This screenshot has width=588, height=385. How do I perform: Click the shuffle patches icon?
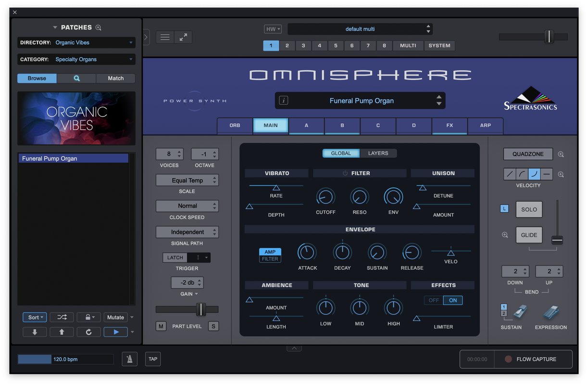62,317
